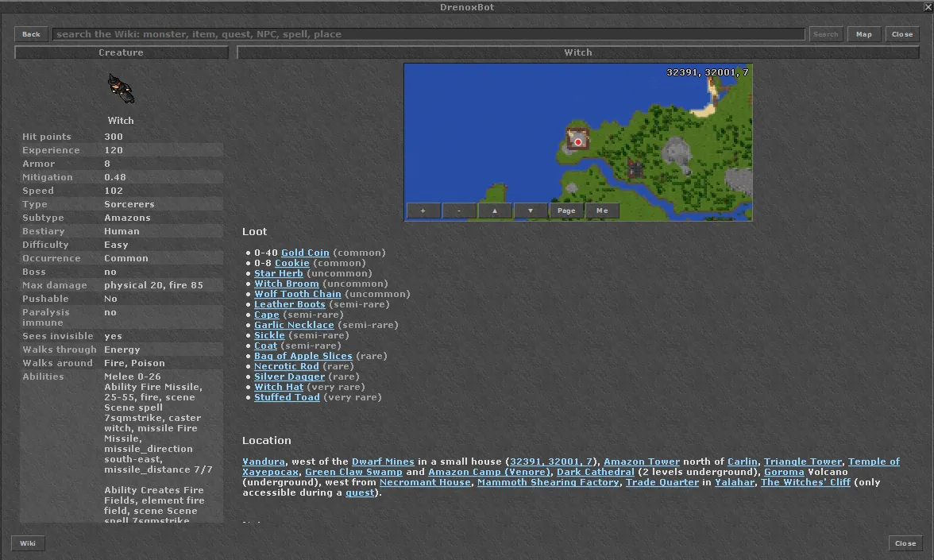Open the Cape loot link

266,315
